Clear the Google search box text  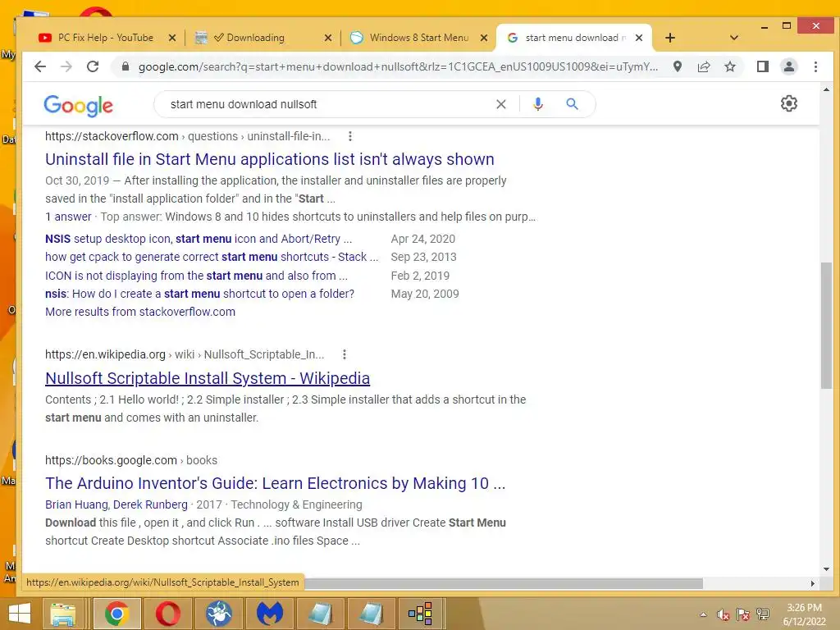(x=501, y=104)
